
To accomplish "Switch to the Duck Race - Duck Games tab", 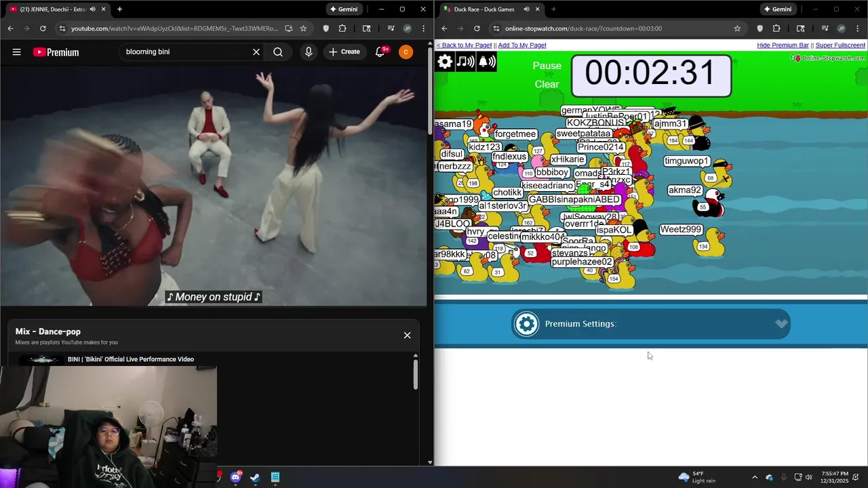I will tap(484, 9).
